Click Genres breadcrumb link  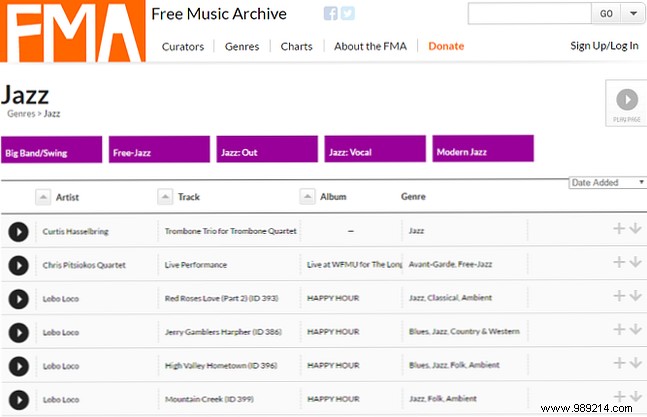(21, 114)
